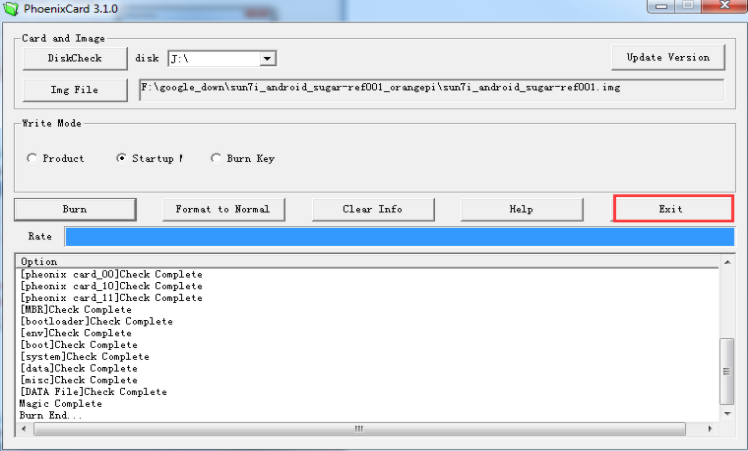Select the '[boot]Check Complete' log line
The width and height of the screenshot is (748, 451).
pos(79,345)
